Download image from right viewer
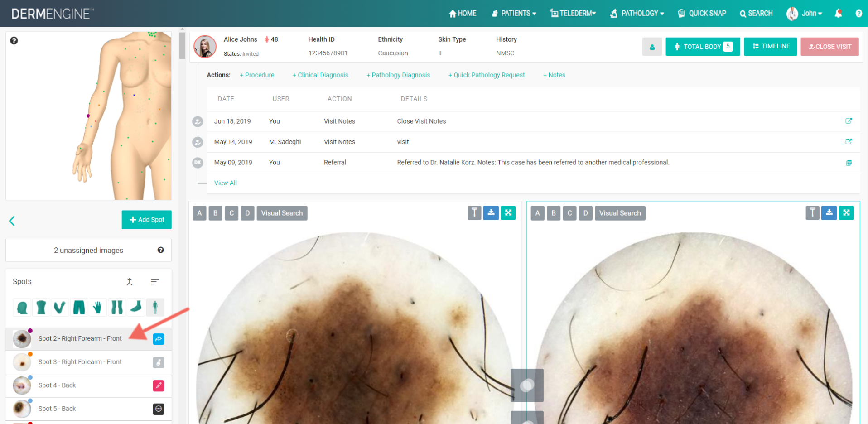The width and height of the screenshot is (868, 424). point(829,213)
